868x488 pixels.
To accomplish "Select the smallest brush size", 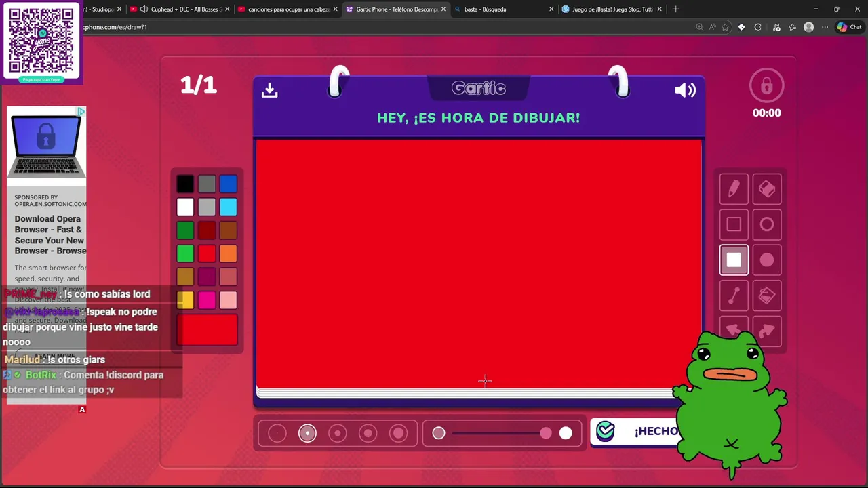I will pyautogui.click(x=277, y=433).
